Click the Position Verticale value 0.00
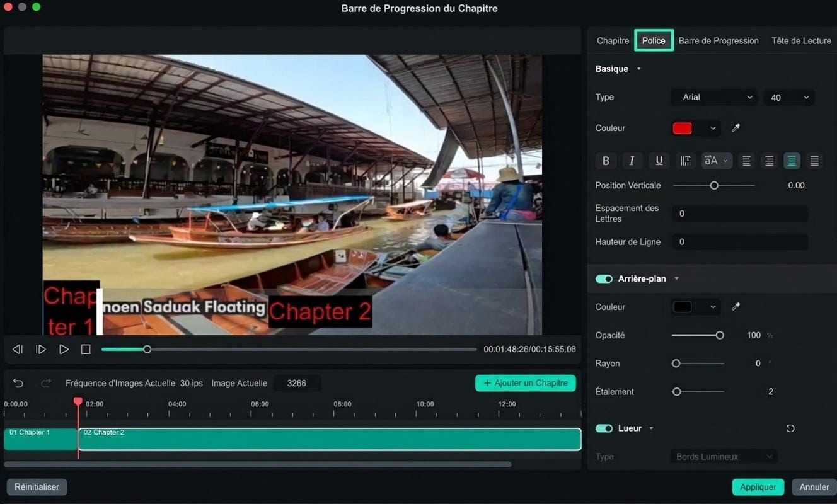 796,185
